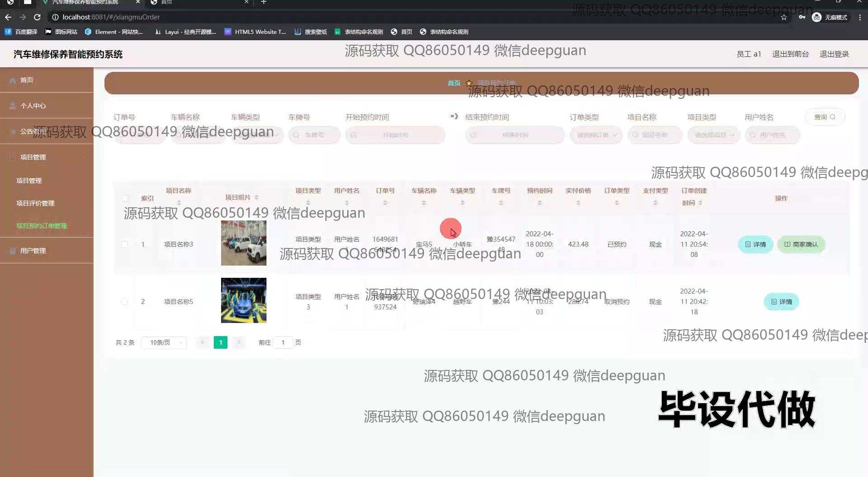The height and width of the screenshot is (477, 868).
Task: Click sort icon beside 项目照片 column
Action: pyautogui.click(x=256, y=198)
